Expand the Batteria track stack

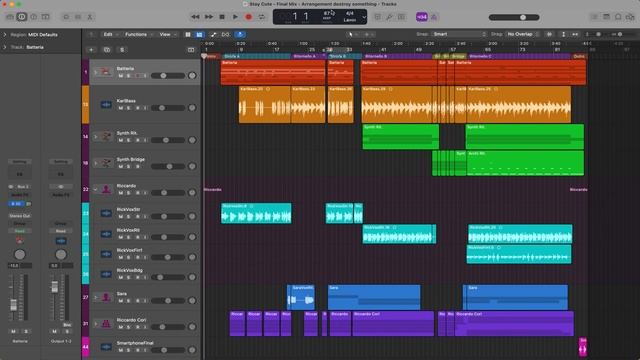click(96, 72)
